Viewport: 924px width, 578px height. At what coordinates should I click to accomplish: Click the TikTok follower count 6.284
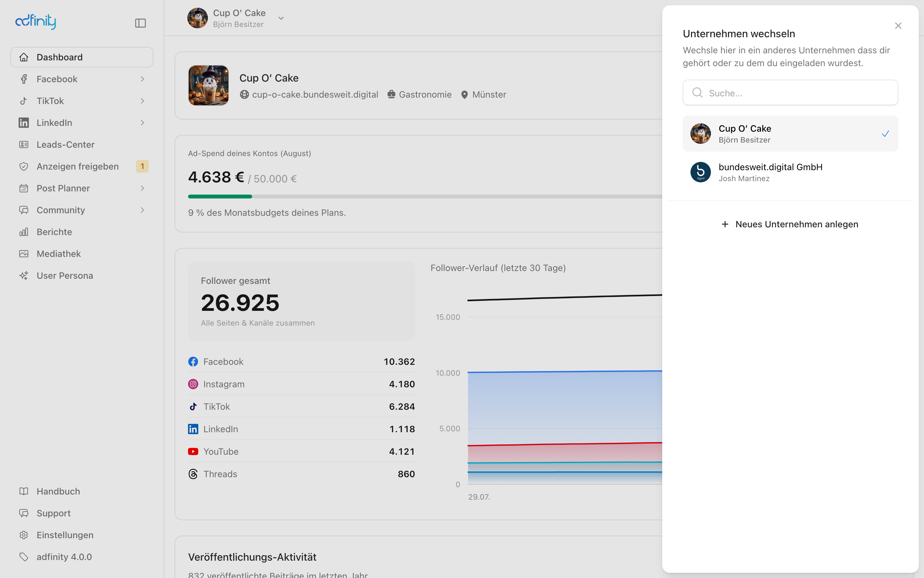(402, 407)
